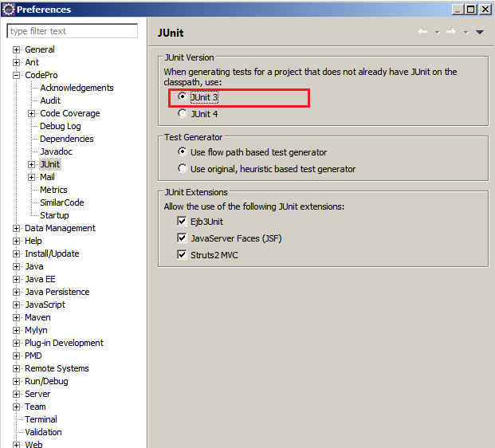Open the back history dropdown arrow
The image size is (495, 448).
pos(438,32)
